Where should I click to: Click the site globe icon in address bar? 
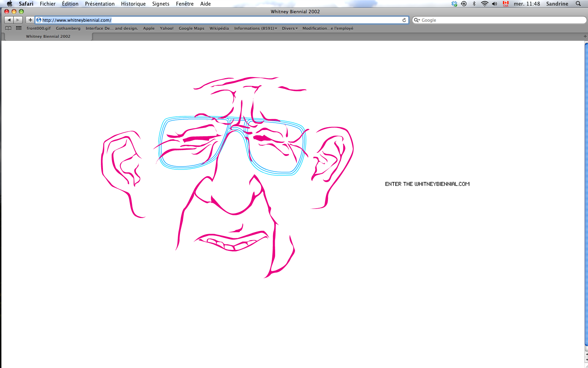(39, 20)
